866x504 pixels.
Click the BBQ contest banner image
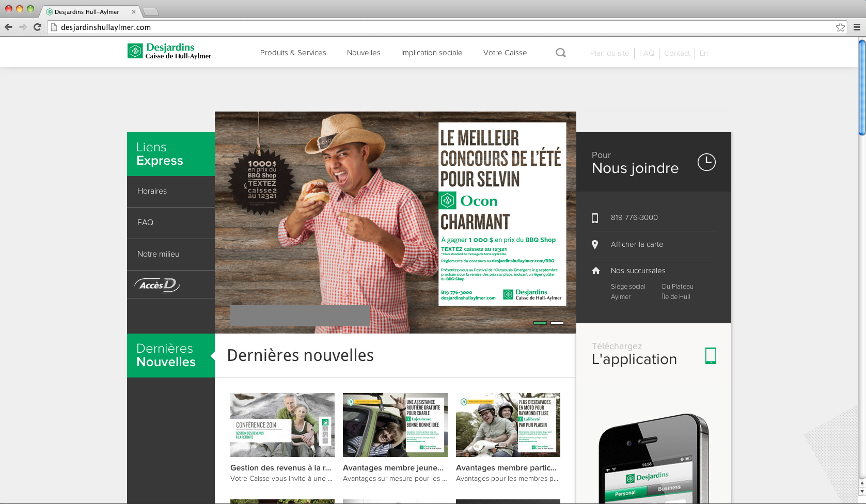pos(396,222)
